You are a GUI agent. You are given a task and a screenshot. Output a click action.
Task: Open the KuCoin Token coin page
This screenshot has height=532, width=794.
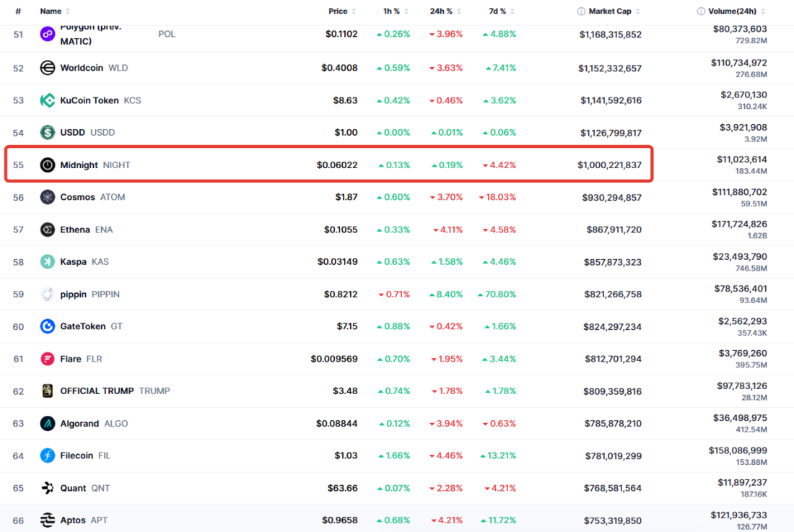tap(89, 100)
